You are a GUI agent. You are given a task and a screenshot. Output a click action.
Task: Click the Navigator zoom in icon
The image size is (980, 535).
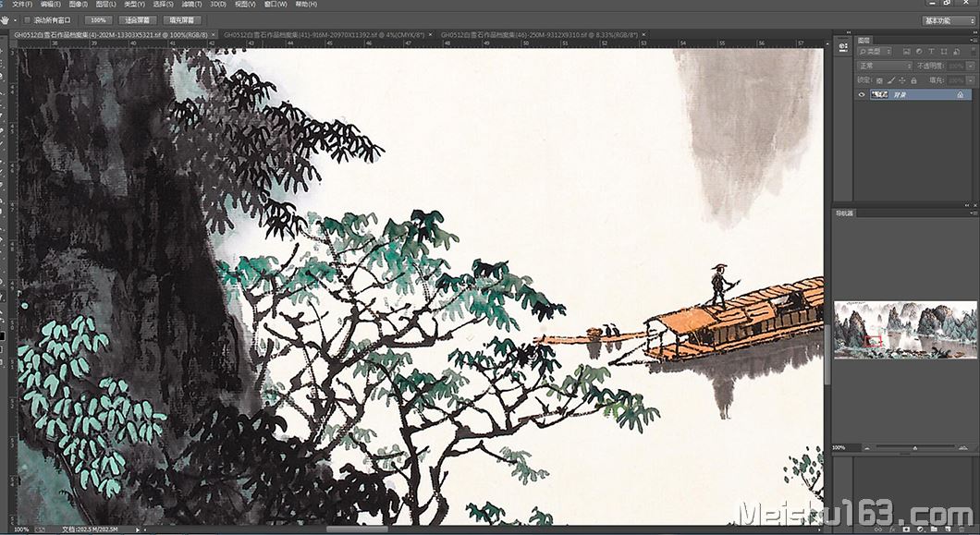[x=965, y=447]
